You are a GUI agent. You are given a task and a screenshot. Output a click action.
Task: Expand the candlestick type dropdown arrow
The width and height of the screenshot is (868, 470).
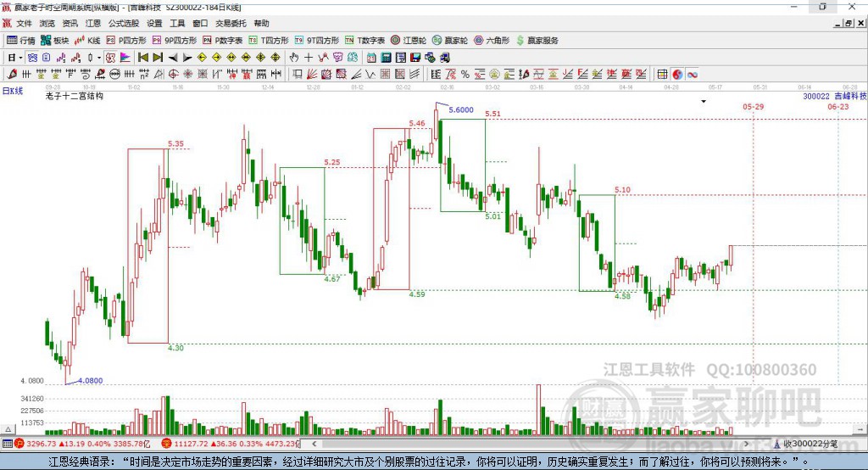pyautogui.click(x=99, y=57)
